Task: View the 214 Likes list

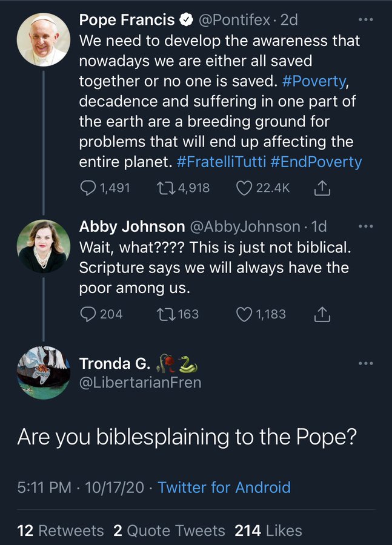Action: 268,531
